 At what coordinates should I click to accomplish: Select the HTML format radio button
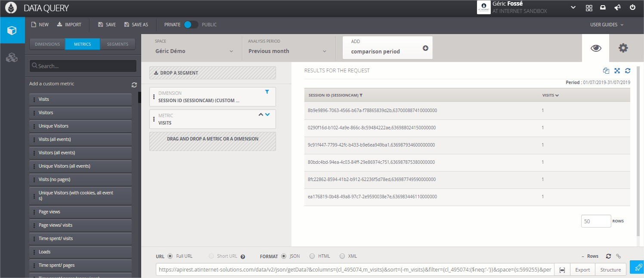pyautogui.click(x=313, y=256)
